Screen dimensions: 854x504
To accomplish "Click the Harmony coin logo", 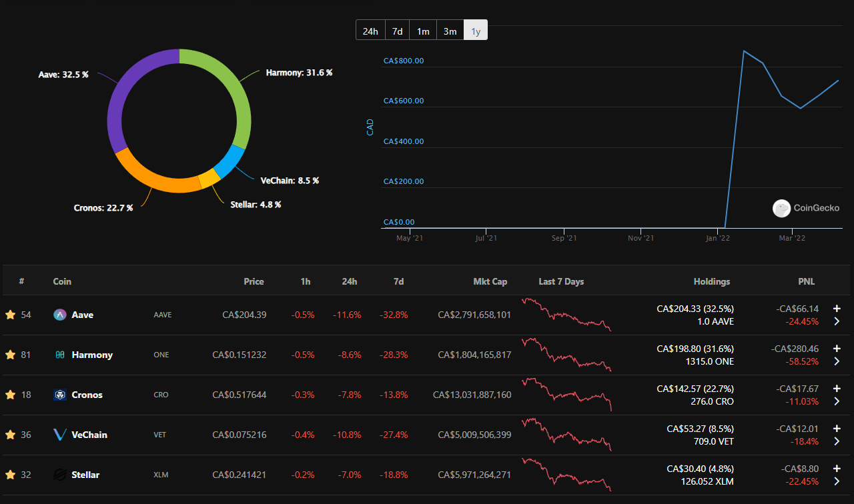I will pyautogui.click(x=59, y=355).
